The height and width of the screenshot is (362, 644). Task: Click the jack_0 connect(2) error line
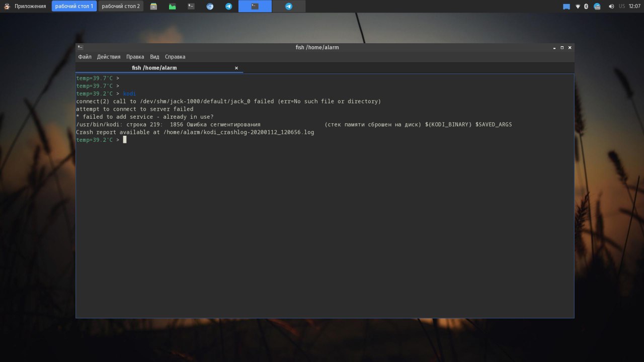228,102
